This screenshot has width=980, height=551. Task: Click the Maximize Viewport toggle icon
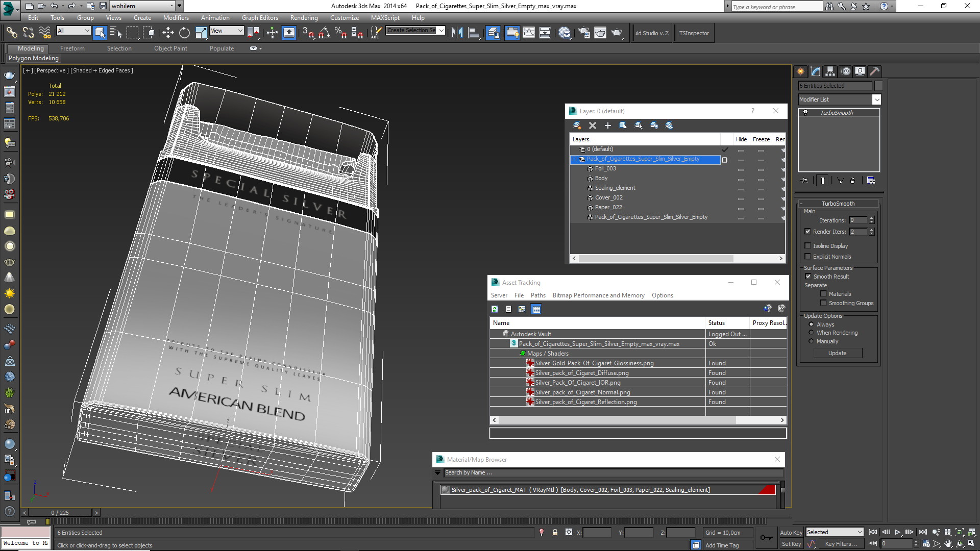point(971,544)
